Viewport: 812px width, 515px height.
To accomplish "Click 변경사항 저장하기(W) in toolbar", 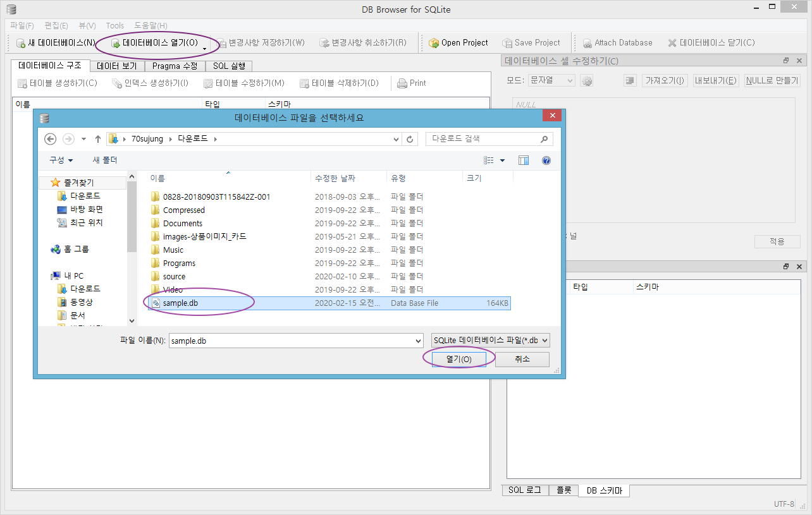I will (x=261, y=43).
